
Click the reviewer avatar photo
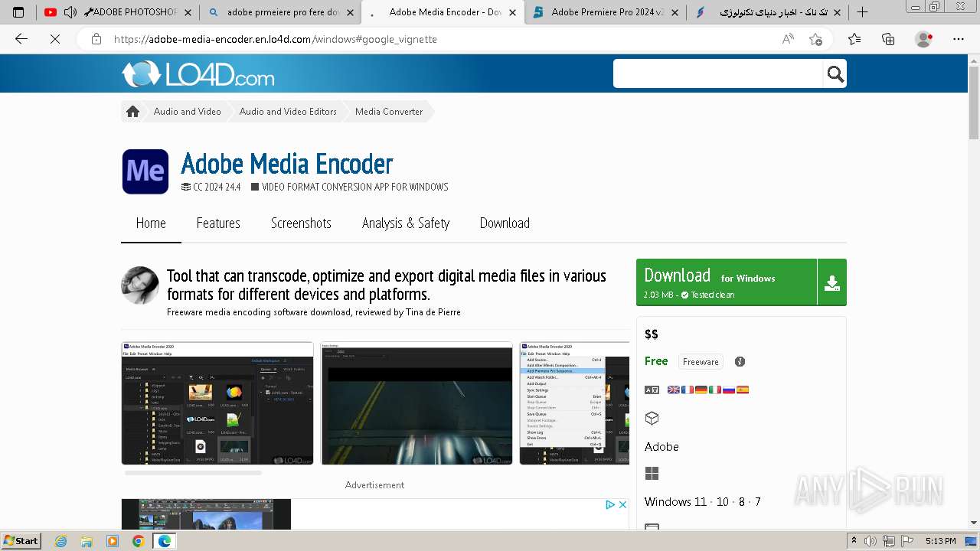pyautogui.click(x=140, y=285)
